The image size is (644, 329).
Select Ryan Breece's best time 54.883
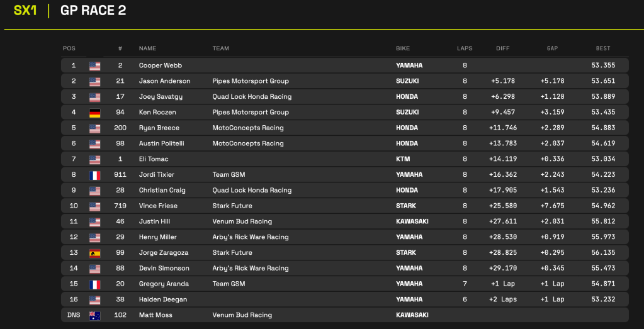pyautogui.click(x=602, y=128)
